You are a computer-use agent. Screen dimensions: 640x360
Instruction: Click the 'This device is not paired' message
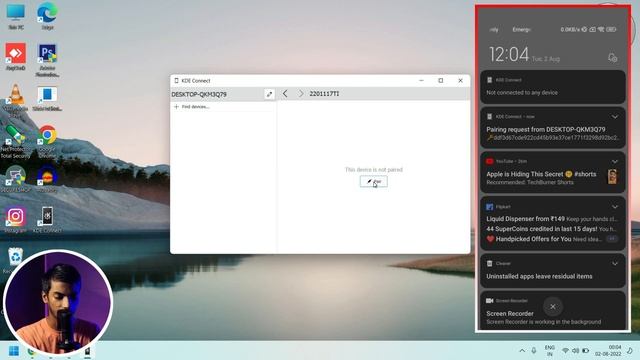373,169
